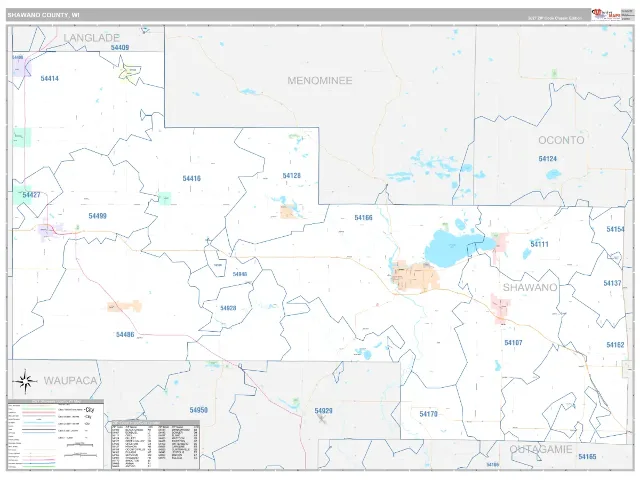Click the map legend box
Image resolution: width=640 pixels, height=480 pixels.
(56, 435)
